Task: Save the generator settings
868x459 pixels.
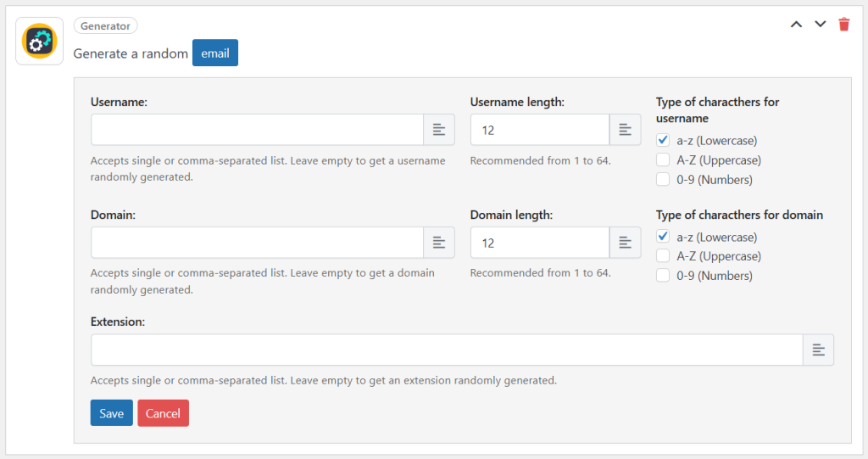Action: (111, 413)
